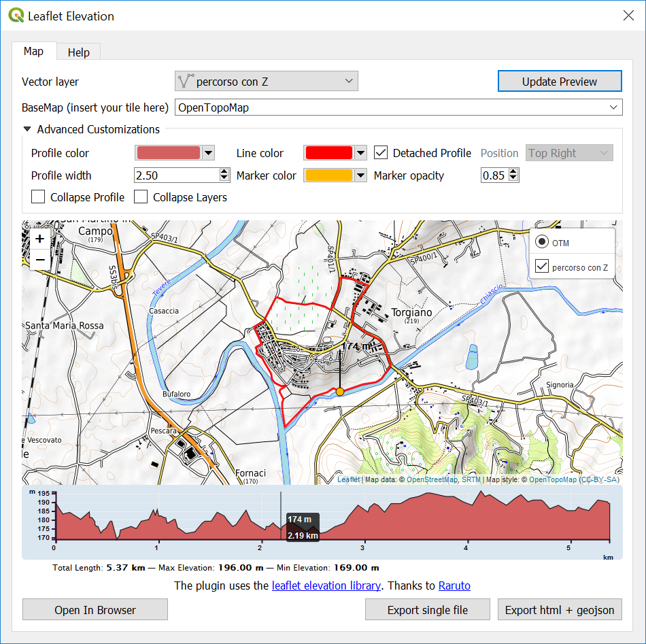Click the Fornaci label on the map
This screenshot has width=646, height=644.
pos(250,473)
